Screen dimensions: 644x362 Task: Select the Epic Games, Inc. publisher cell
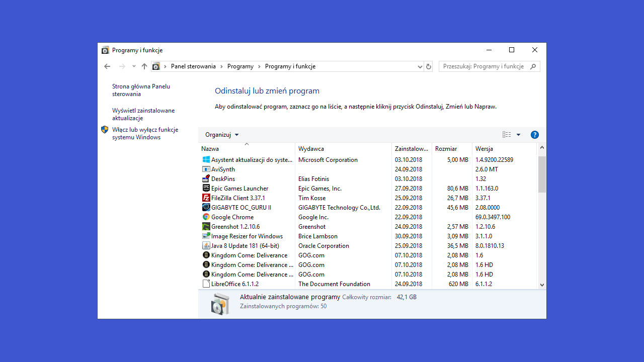pyautogui.click(x=320, y=189)
